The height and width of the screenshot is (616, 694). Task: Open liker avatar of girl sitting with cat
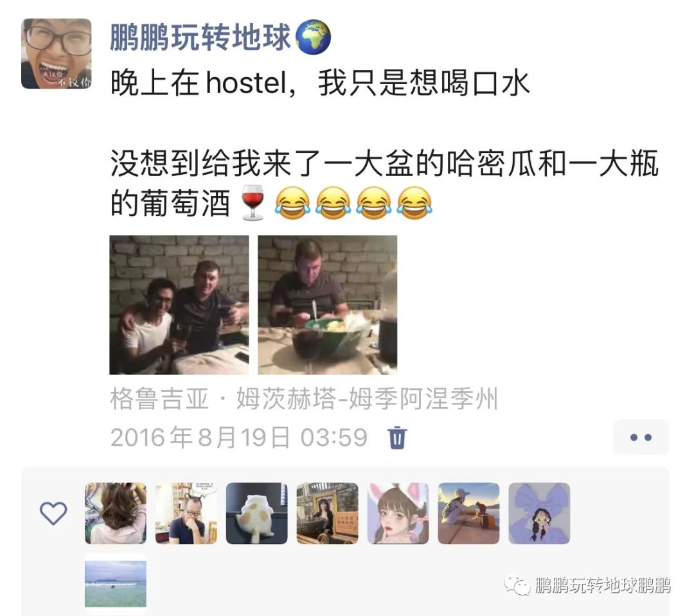[468, 513]
